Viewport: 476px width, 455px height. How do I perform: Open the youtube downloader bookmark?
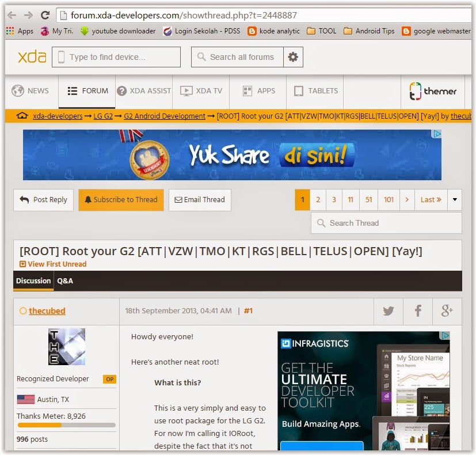coord(118,31)
